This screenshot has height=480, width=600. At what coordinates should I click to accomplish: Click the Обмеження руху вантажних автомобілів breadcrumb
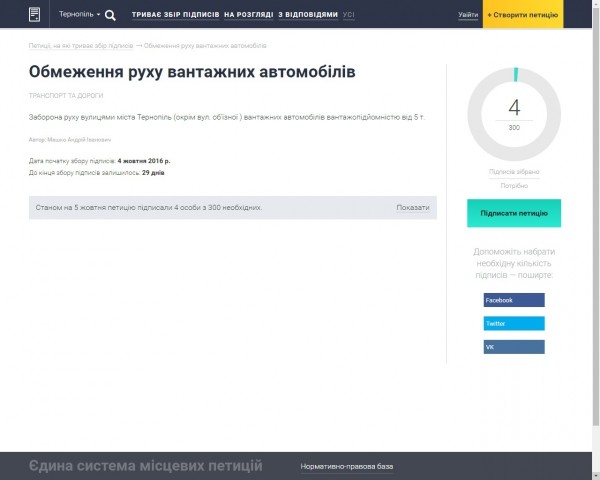pos(205,46)
